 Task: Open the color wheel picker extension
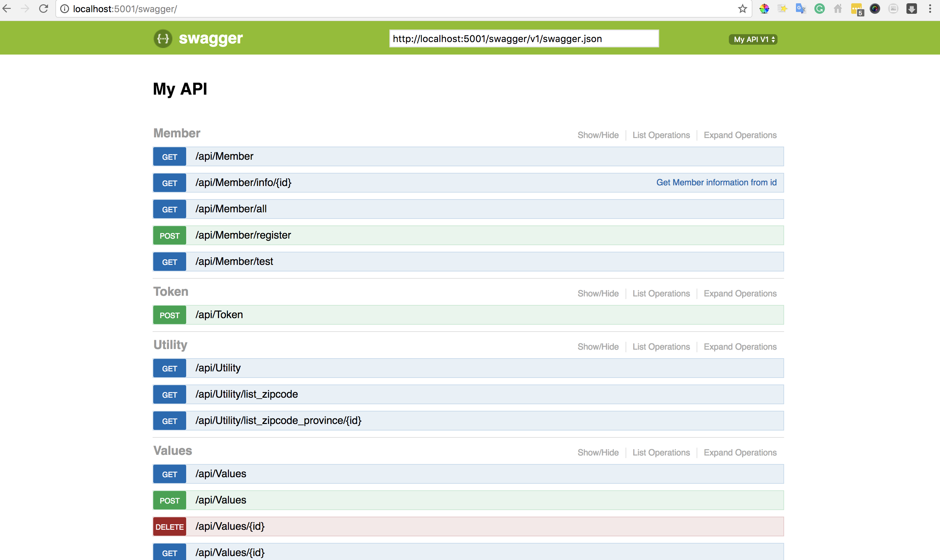pos(764,9)
